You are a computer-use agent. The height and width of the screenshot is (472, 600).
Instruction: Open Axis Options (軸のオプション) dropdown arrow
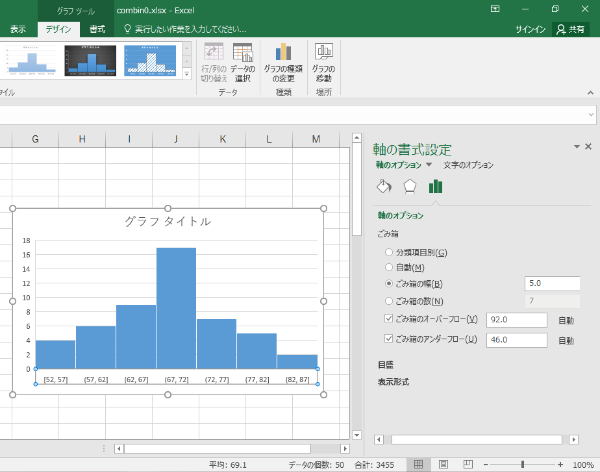coord(429,165)
